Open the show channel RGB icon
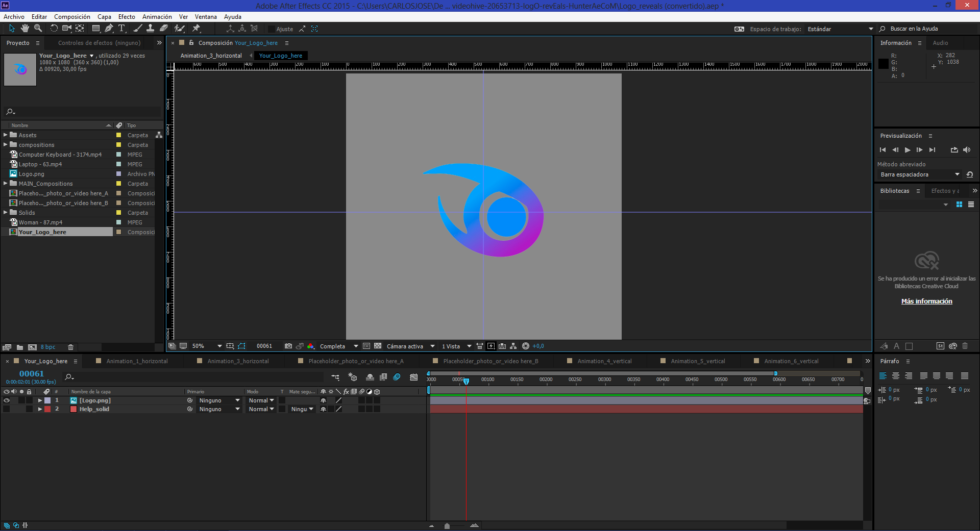980x531 pixels. click(310, 346)
